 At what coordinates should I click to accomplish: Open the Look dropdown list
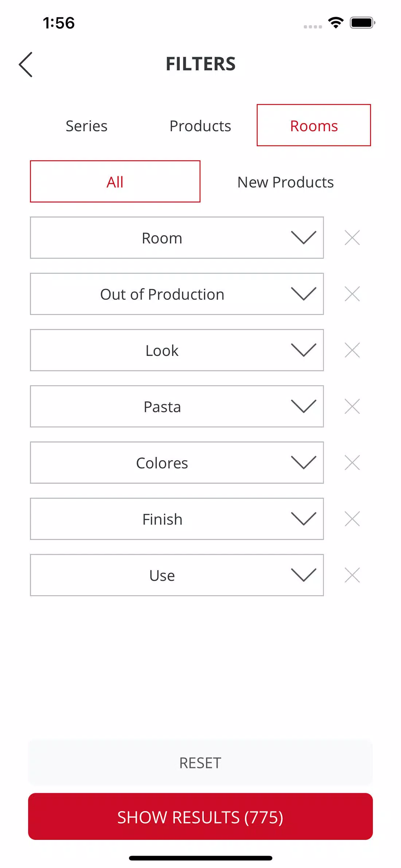(177, 350)
